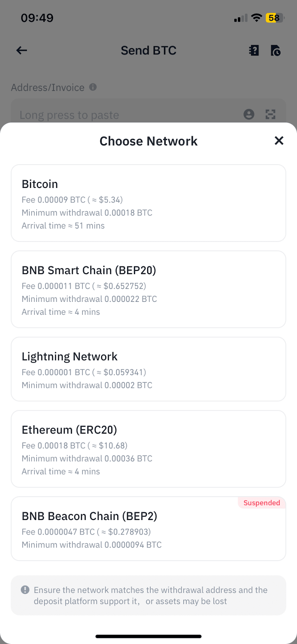Tap the BNB Beacon Chain (BEP2) option
Image resolution: width=297 pixels, height=644 pixels.
click(148, 529)
